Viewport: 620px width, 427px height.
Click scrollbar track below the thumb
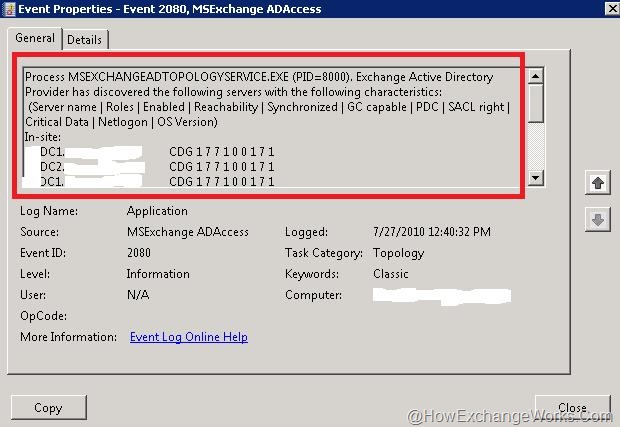pos(535,146)
